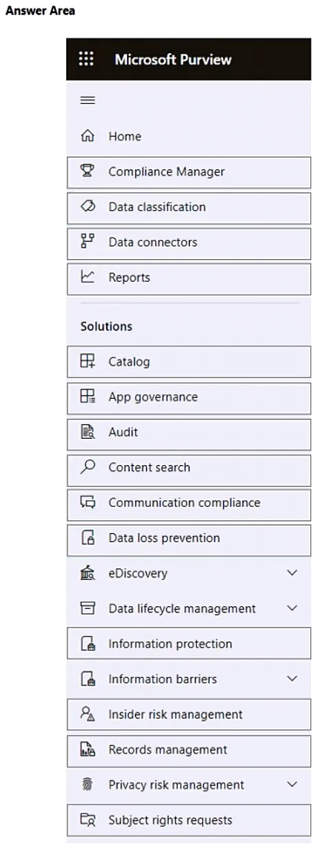
Task: Click the Subject rights requests icon
Action: 88,820
